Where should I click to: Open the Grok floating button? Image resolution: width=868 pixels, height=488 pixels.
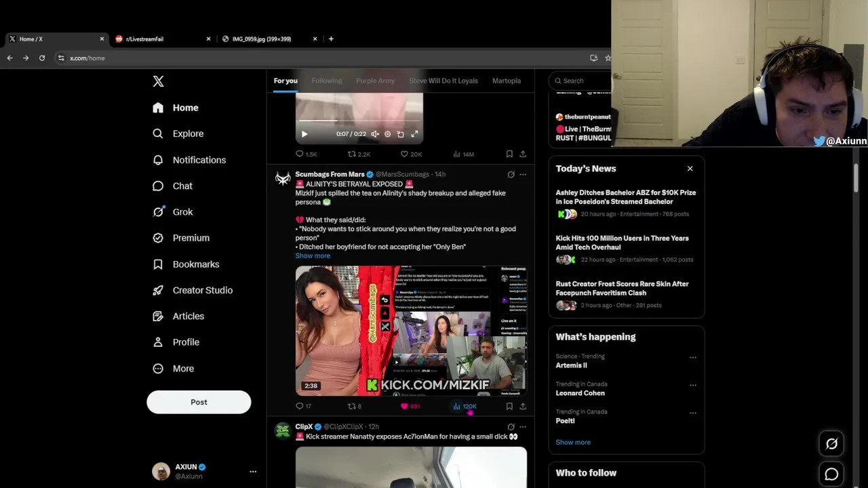831,444
